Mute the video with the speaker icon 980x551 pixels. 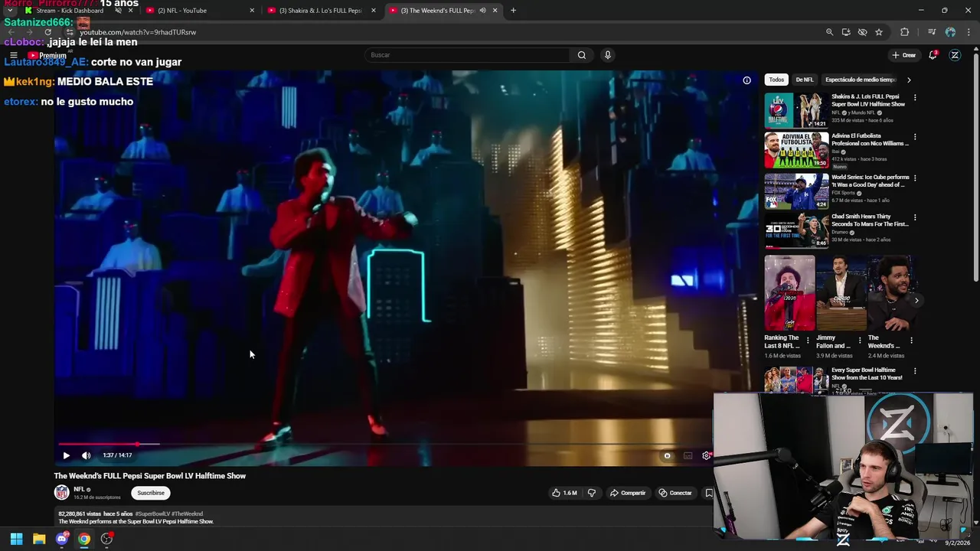pos(86,455)
